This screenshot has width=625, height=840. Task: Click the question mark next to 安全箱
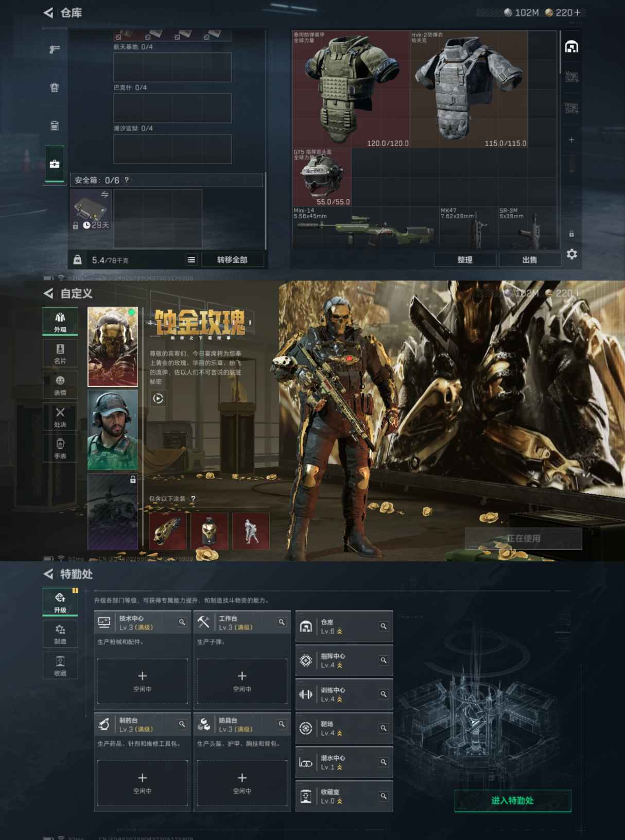[127, 180]
